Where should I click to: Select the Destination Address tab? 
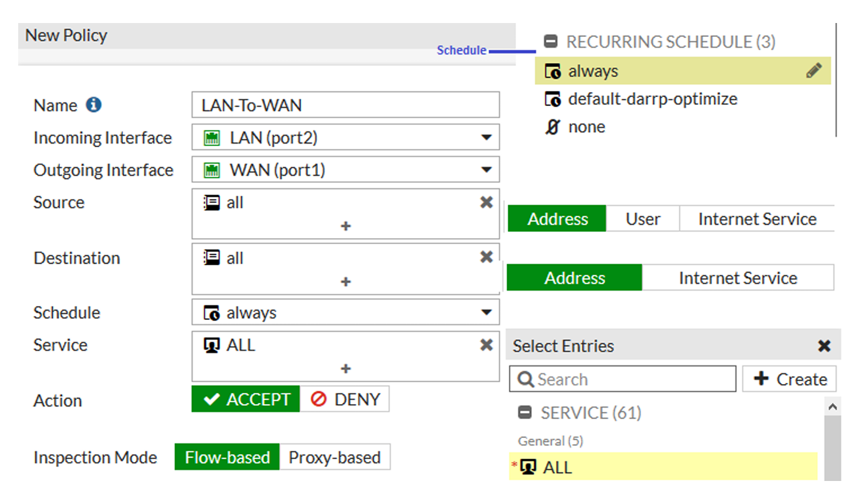coord(574,278)
